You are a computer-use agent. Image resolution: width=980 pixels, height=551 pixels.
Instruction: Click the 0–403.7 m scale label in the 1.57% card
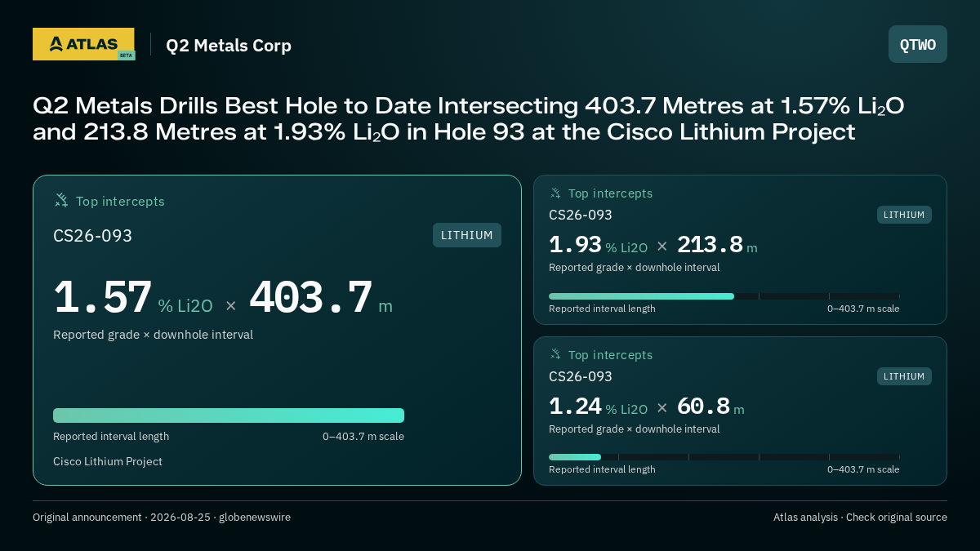[363, 436]
